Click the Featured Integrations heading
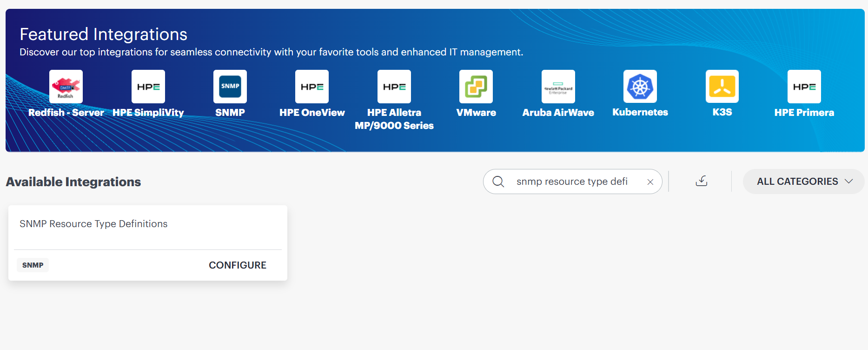This screenshot has height=350, width=868. click(x=104, y=34)
